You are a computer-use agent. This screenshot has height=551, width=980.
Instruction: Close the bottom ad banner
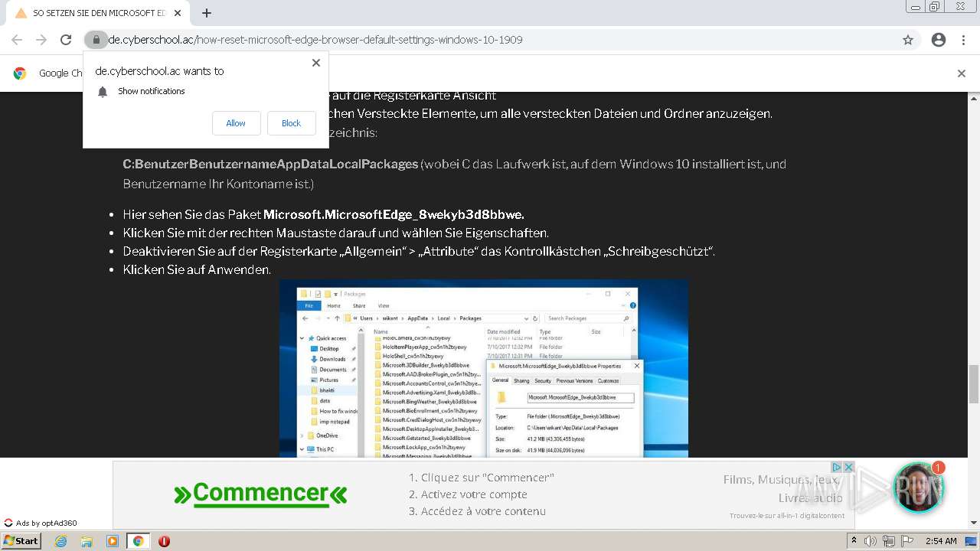848,467
